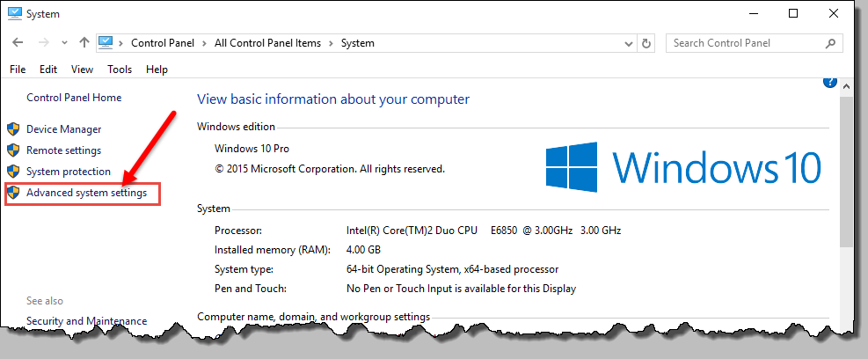Expand chevron after Control Panel breadcrumb
The height and width of the screenshot is (359, 868).
tap(204, 43)
